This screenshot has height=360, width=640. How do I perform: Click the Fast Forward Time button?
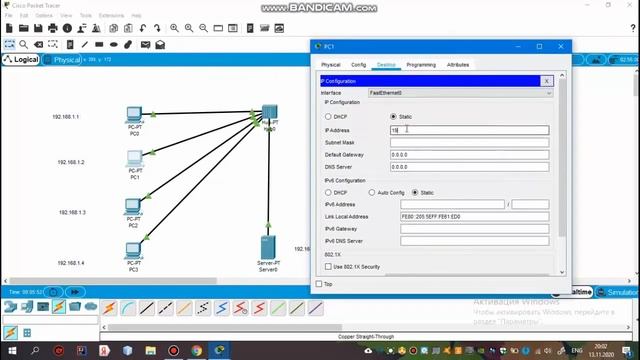click(x=75, y=292)
